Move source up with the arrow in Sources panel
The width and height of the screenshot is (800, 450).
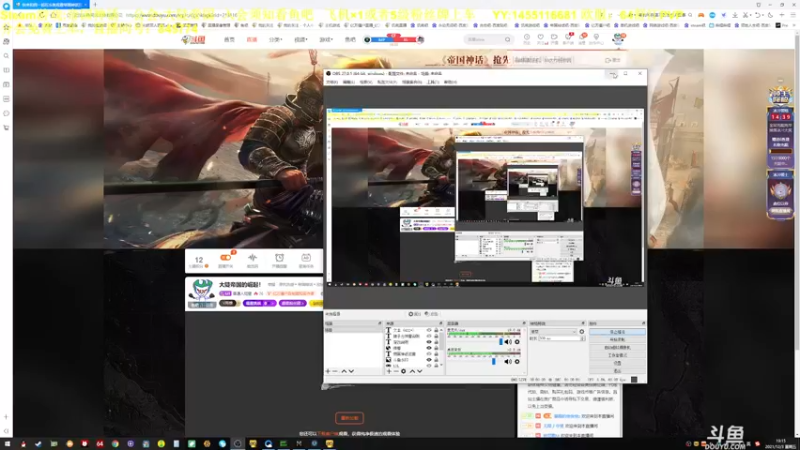[x=412, y=371]
